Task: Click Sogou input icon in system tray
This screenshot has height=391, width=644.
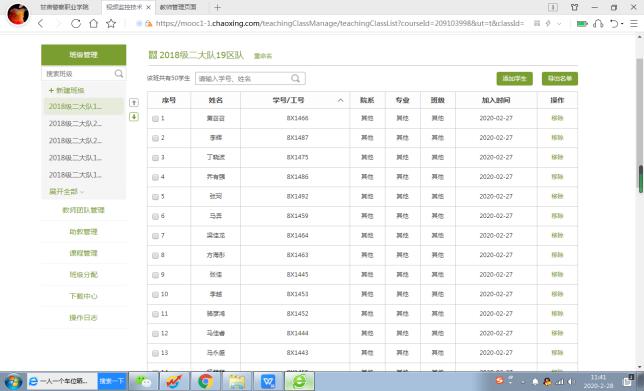Action: [x=499, y=381]
